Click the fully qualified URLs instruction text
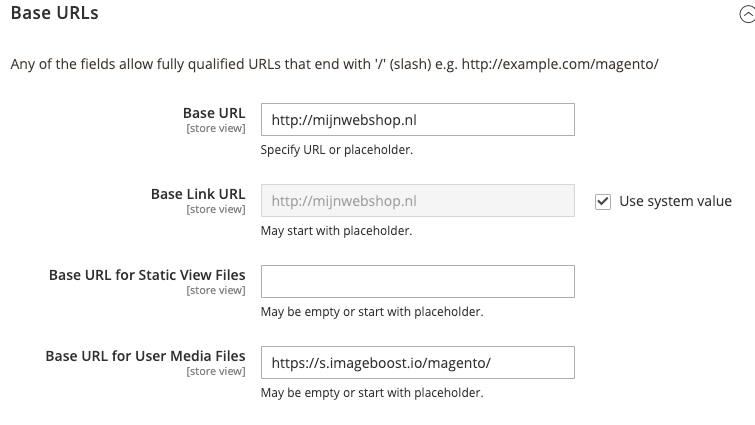 point(334,64)
